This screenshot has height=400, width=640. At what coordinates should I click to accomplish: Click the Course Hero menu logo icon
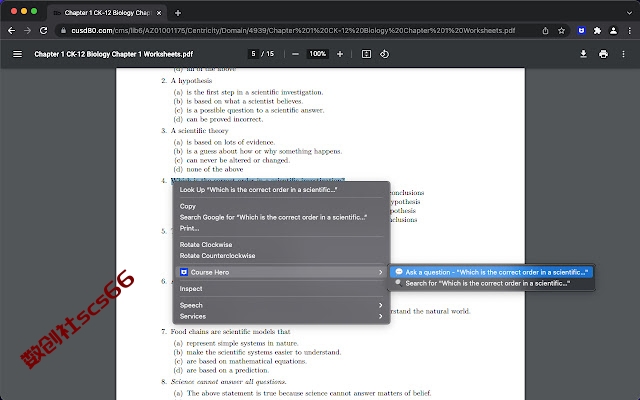pos(184,272)
